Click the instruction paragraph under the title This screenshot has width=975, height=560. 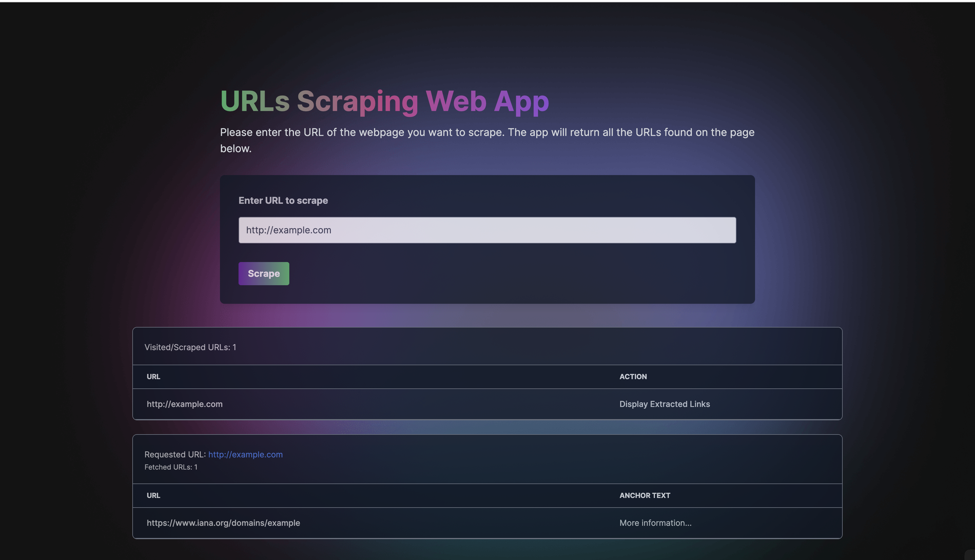click(x=487, y=132)
